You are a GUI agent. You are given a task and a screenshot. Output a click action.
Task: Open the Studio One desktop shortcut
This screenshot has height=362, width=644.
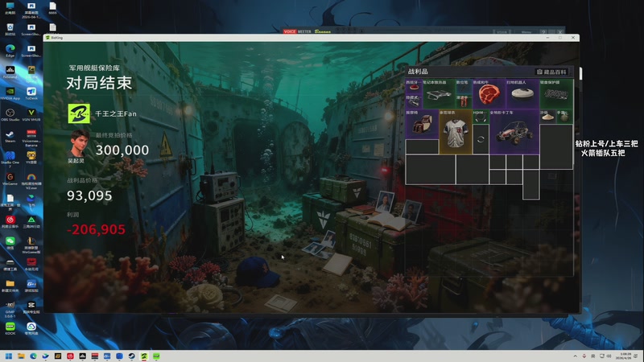(x=10, y=158)
